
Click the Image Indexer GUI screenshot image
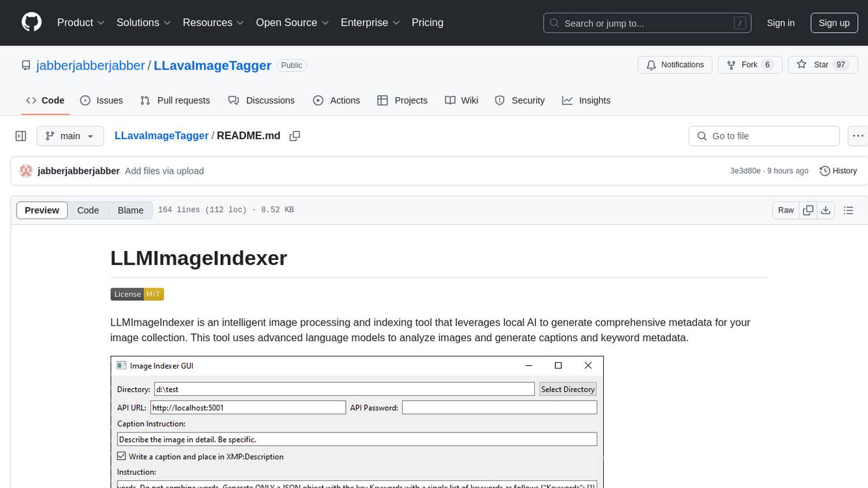click(x=357, y=422)
